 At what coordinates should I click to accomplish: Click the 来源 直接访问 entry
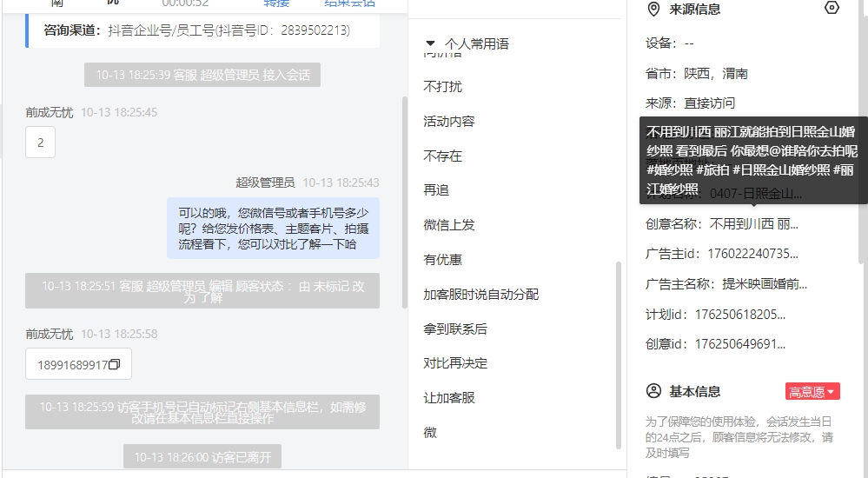point(690,103)
